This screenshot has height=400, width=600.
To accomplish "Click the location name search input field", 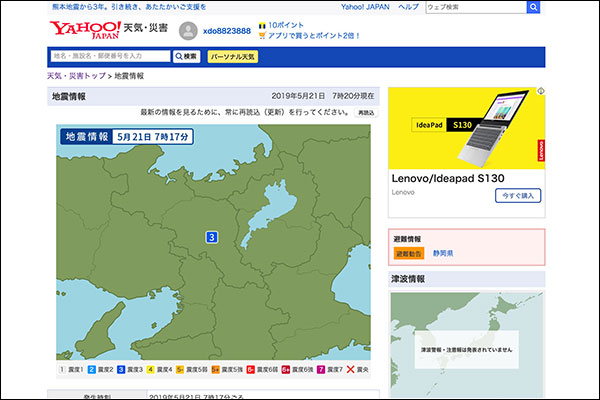I will coord(110,56).
